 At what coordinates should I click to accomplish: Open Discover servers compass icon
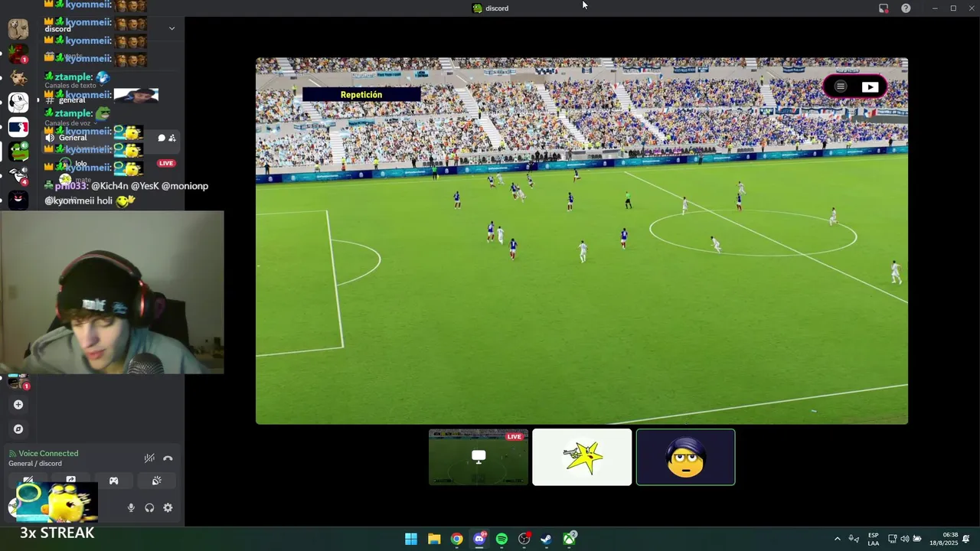(x=18, y=429)
